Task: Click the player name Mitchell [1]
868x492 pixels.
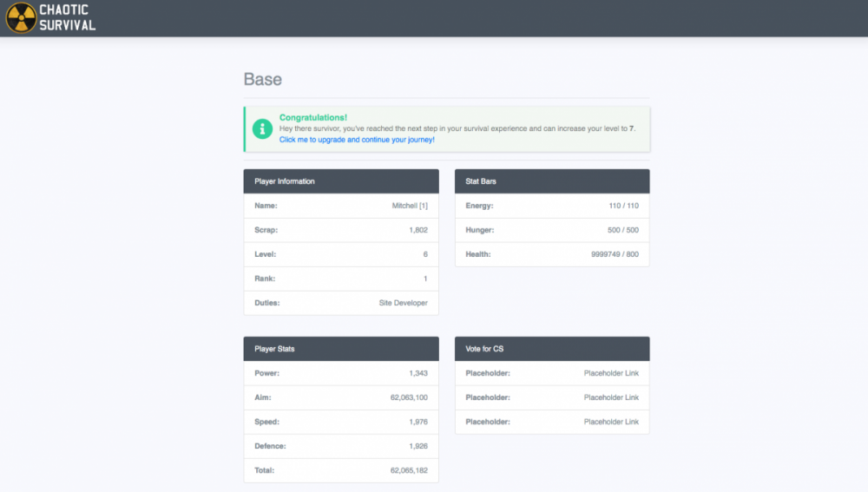Action: (410, 206)
